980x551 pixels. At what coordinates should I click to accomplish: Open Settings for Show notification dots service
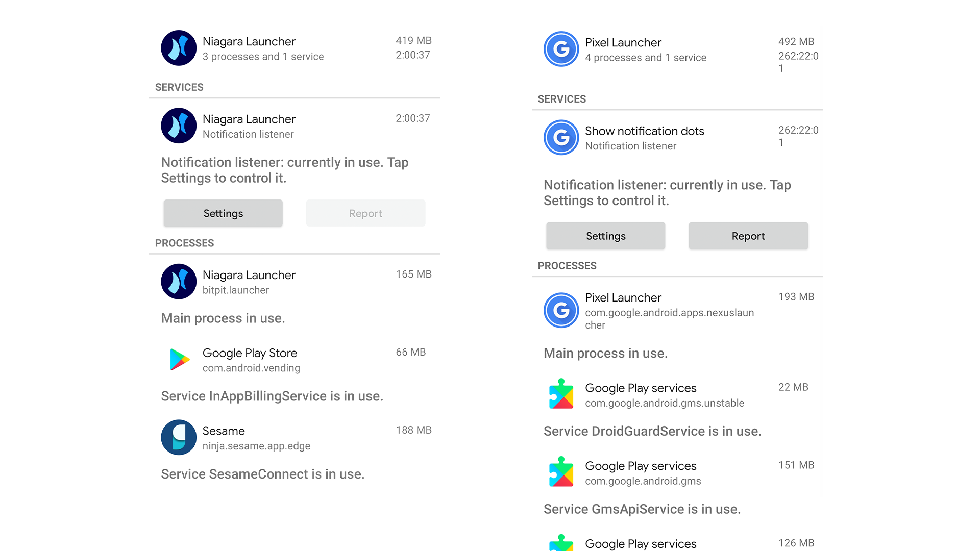coord(606,236)
